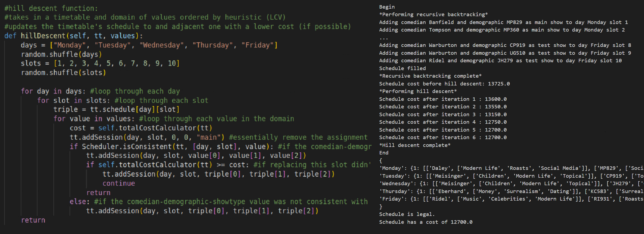Click the 'for slot in slots' loop line

click(123, 101)
